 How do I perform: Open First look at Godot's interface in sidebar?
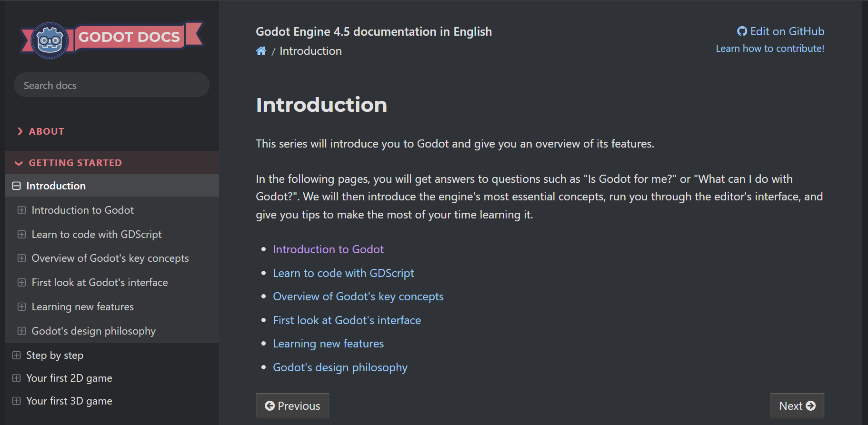click(100, 283)
